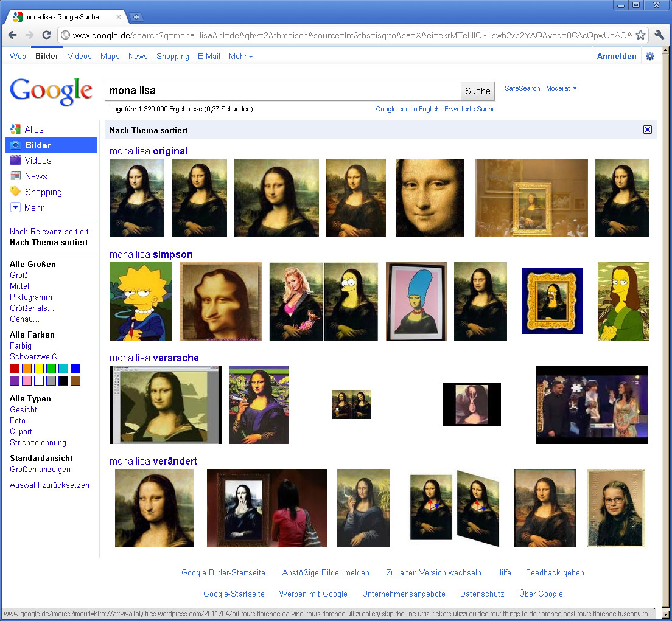Select Shopping in left sidebar
This screenshot has width=672, height=621.
43,192
